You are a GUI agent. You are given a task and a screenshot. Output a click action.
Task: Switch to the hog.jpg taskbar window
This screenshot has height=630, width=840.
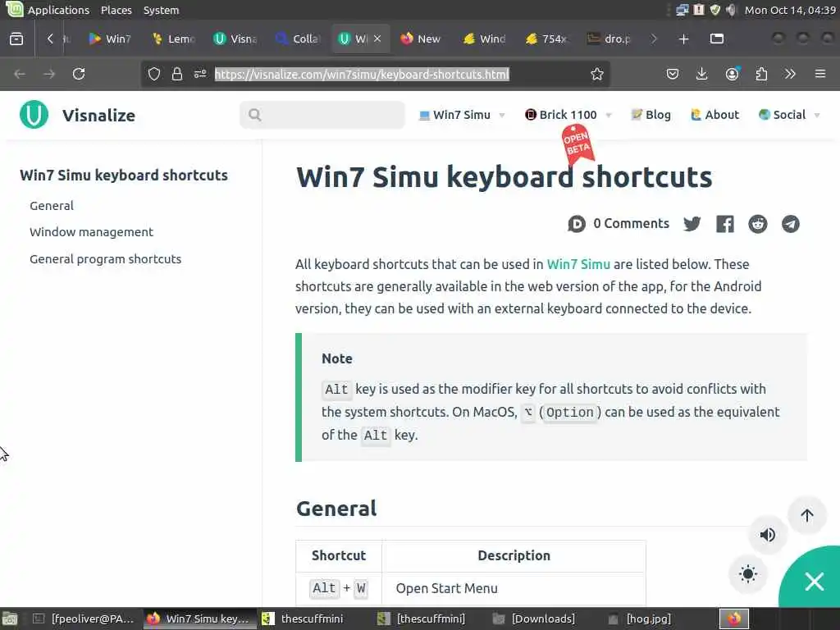pos(641,619)
